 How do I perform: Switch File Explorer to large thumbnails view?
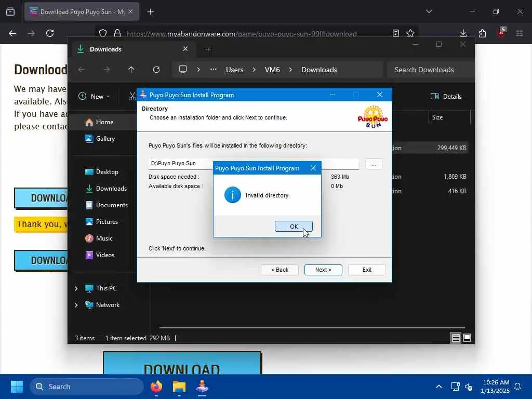coord(467,338)
